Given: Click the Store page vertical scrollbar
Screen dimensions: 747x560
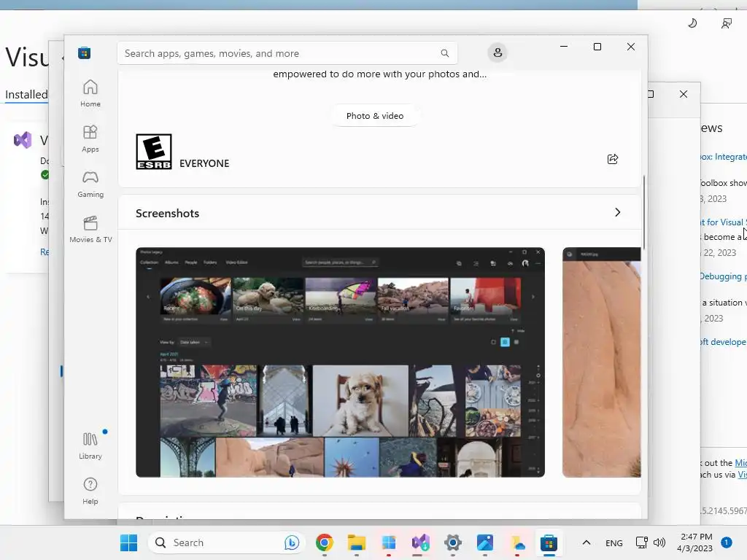Looking at the screenshot, I should 644,212.
